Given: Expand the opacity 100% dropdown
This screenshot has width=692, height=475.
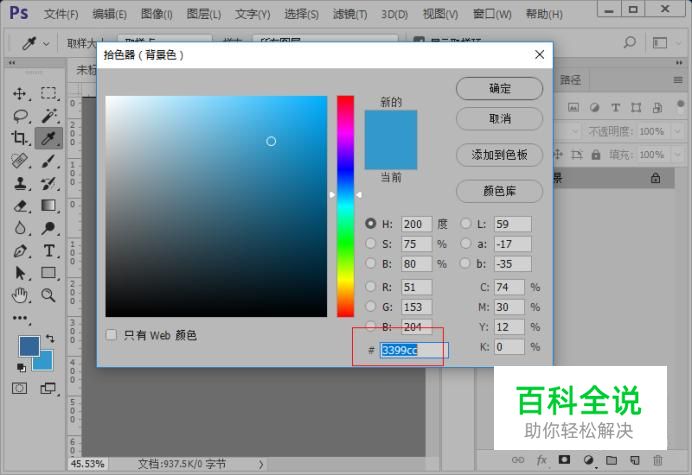Looking at the screenshot, I should (x=677, y=131).
